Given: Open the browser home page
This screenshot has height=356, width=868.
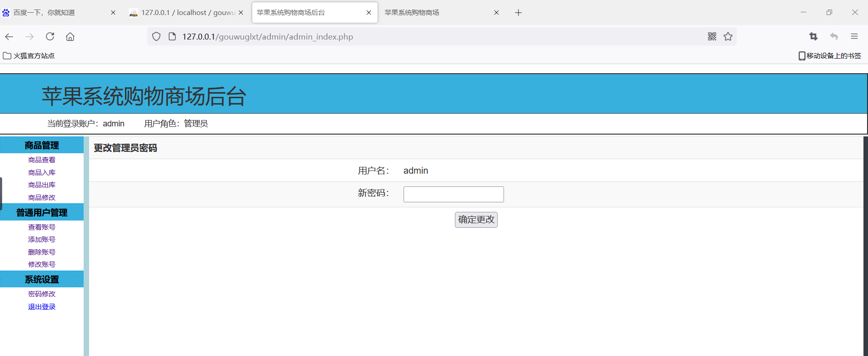Looking at the screenshot, I should tap(70, 37).
